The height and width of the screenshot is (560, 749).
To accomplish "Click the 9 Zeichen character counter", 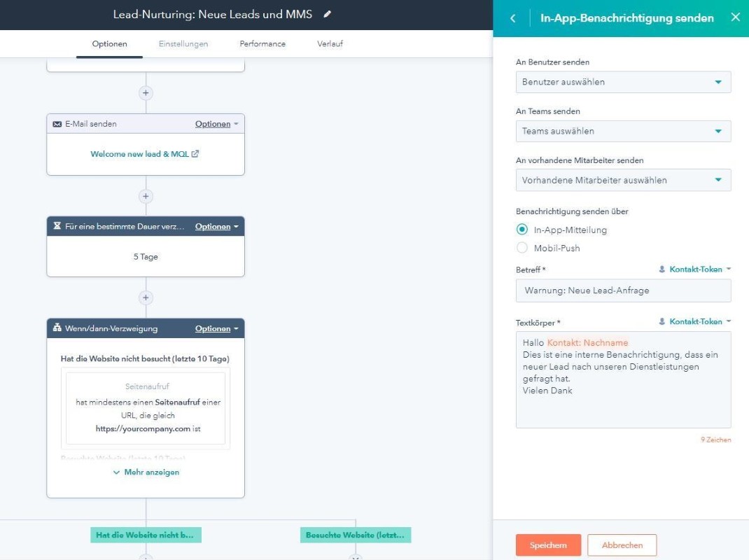I will click(715, 440).
